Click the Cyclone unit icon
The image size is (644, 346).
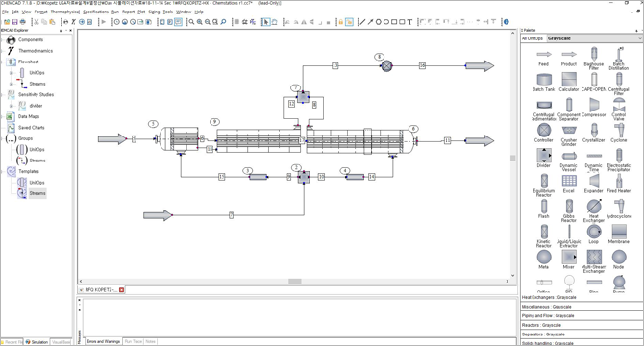(619, 130)
